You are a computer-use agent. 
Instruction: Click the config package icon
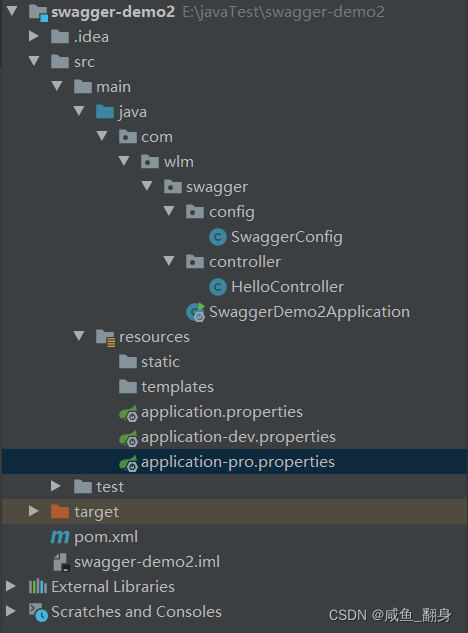coord(195,212)
